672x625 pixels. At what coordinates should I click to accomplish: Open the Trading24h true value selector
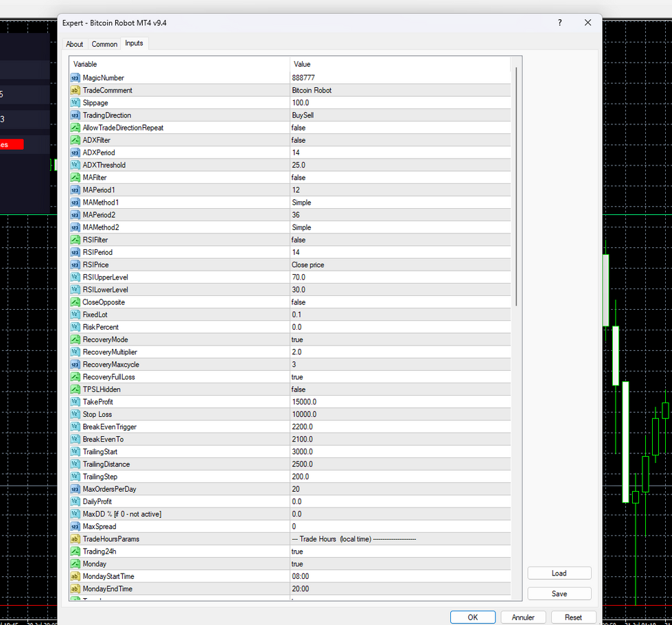(400, 552)
